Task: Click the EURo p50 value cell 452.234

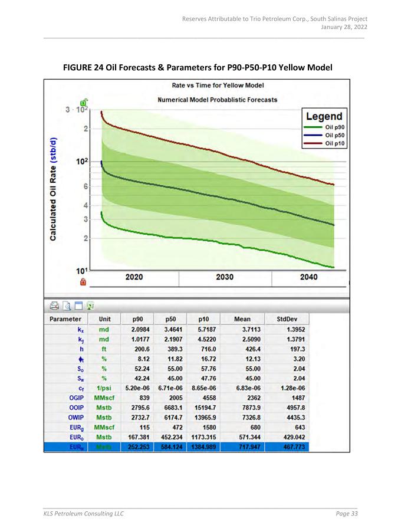Action: point(171,438)
